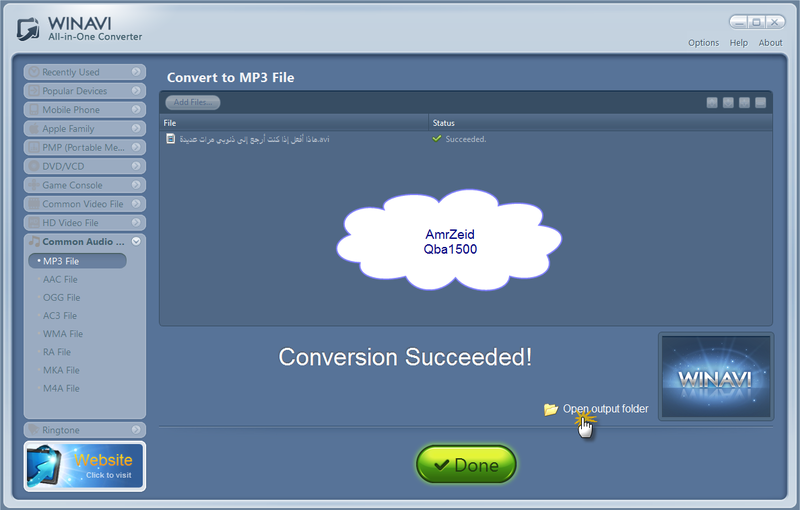The image size is (800, 510).
Task: Expand the Common Video File arrow
Action: [136, 203]
